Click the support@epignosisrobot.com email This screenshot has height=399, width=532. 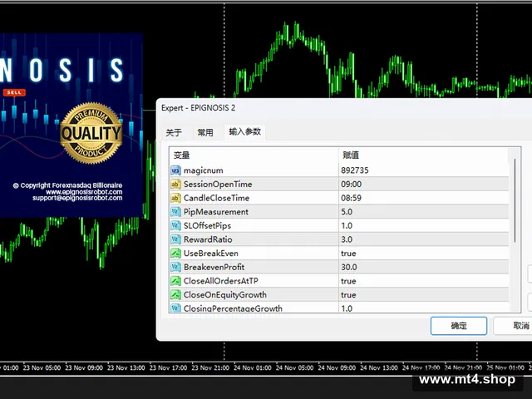pos(77,198)
